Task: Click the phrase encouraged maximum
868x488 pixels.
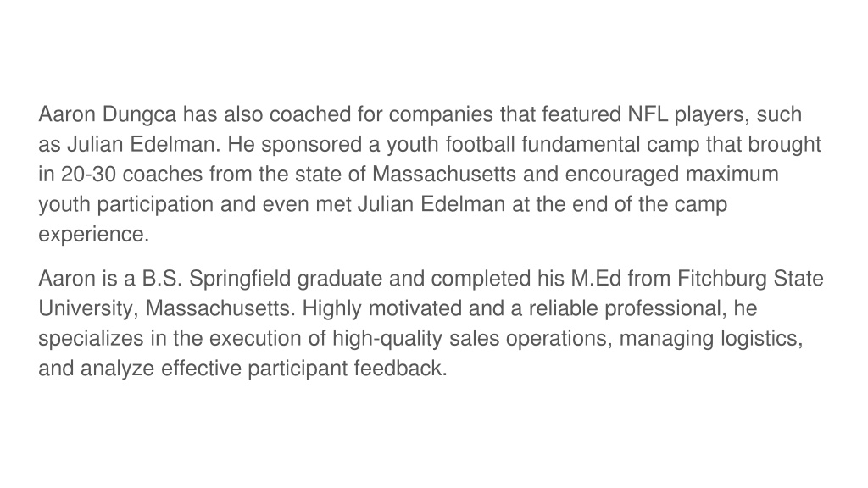Action: 671,175
